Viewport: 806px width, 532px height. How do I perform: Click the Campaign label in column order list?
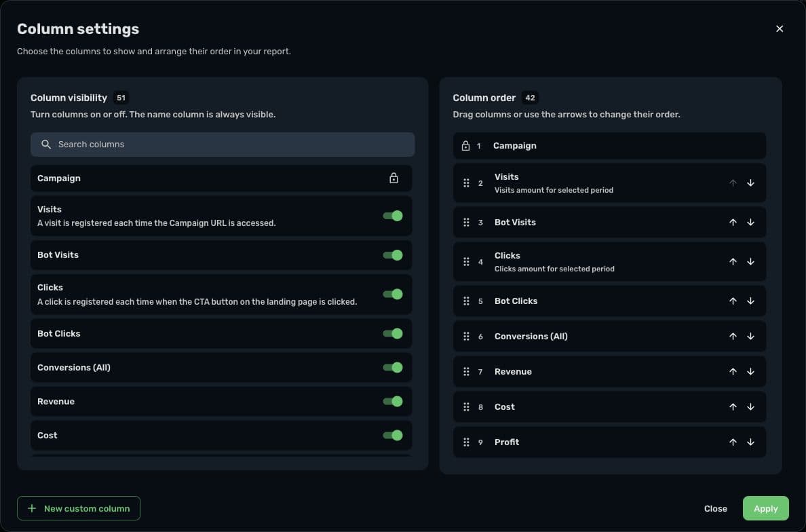[x=514, y=146]
